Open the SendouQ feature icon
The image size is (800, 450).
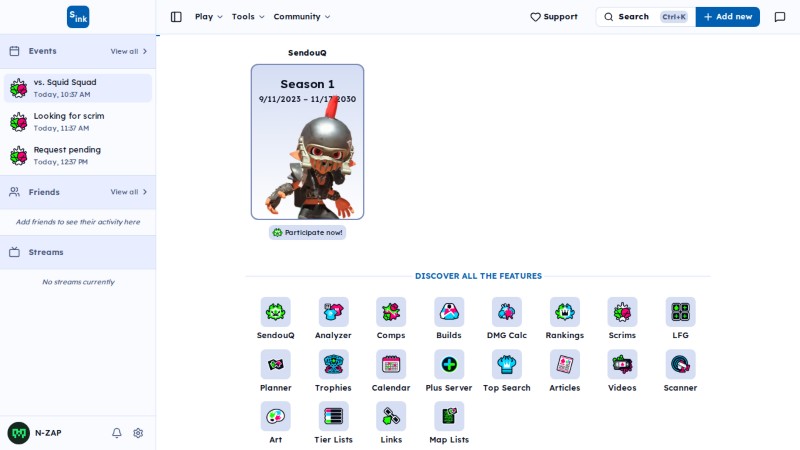click(276, 312)
